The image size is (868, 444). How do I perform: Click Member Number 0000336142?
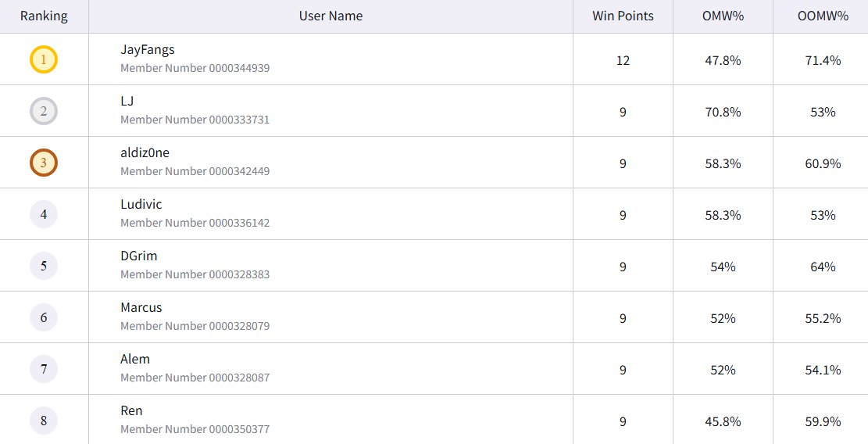pyautogui.click(x=195, y=223)
